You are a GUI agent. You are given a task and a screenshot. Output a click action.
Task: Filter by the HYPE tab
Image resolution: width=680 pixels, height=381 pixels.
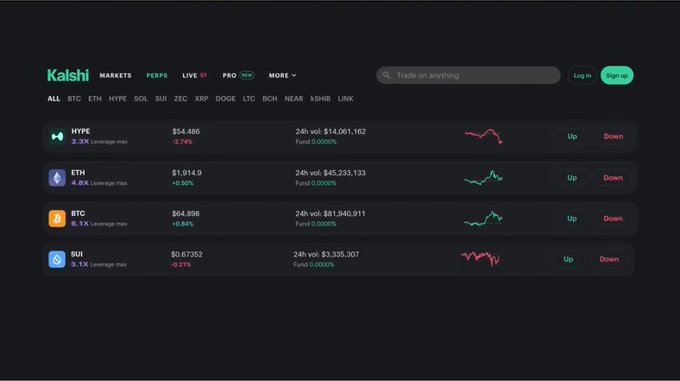coord(118,99)
